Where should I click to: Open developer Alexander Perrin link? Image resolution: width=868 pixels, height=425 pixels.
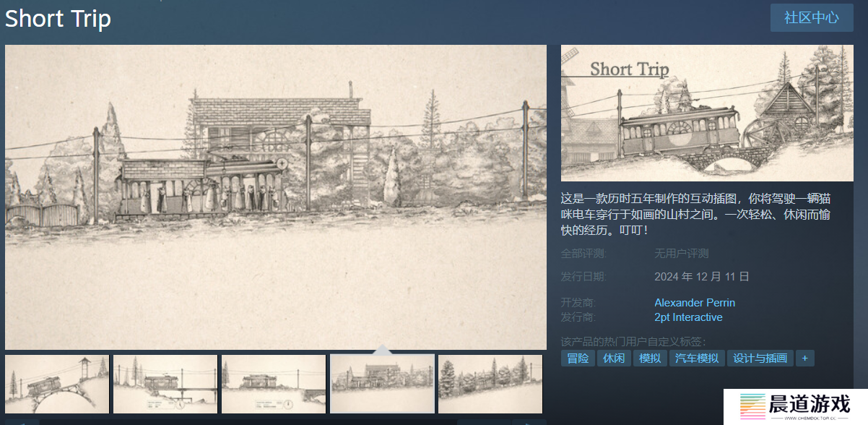pyautogui.click(x=695, y=303)
